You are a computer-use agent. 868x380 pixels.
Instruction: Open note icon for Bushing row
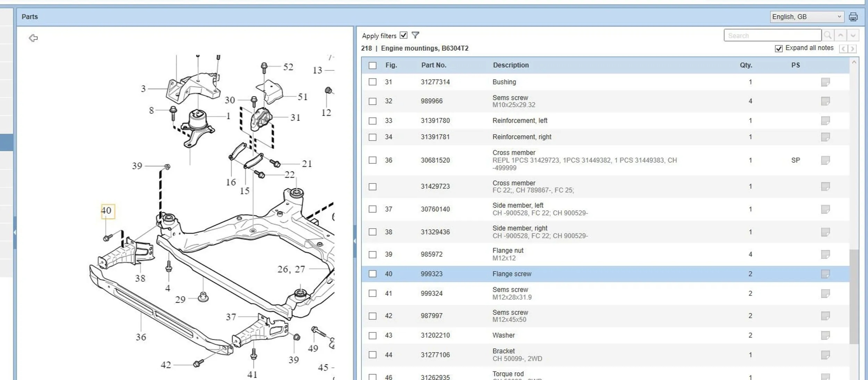[x=825, y=82]
